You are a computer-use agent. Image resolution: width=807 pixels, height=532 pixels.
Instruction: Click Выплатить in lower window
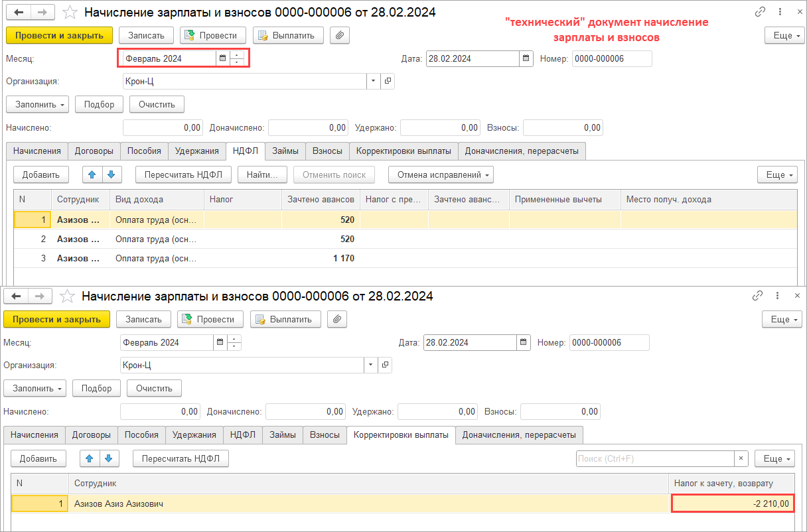tap(285, 319)
